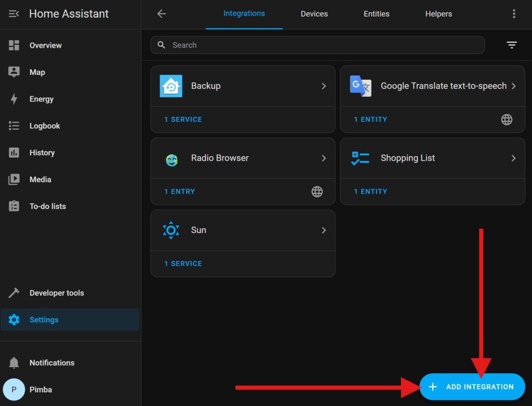
Task: Click the back arrow icon
Action: pyautogui.click(x=162, y=14)
